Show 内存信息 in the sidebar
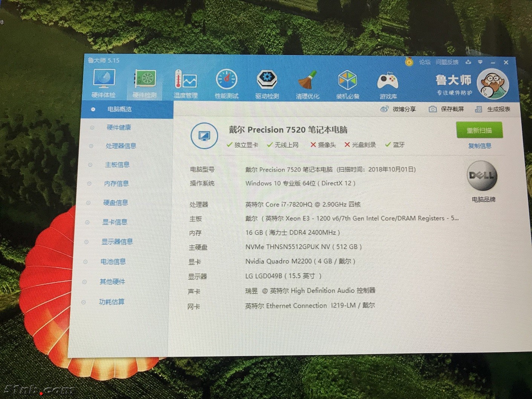 coord(116,183)
